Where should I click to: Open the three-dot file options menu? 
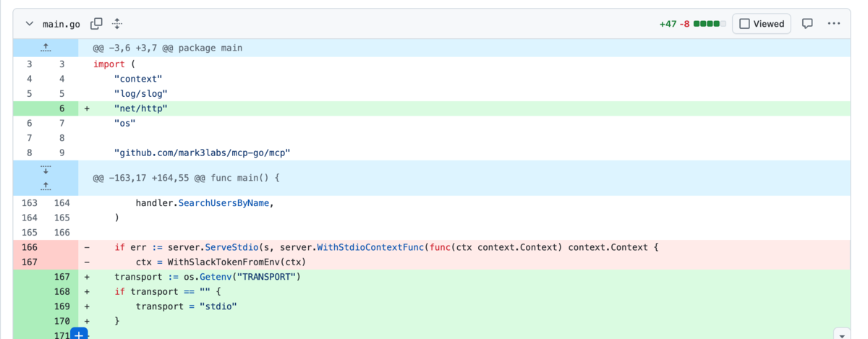tap(834, 24)
